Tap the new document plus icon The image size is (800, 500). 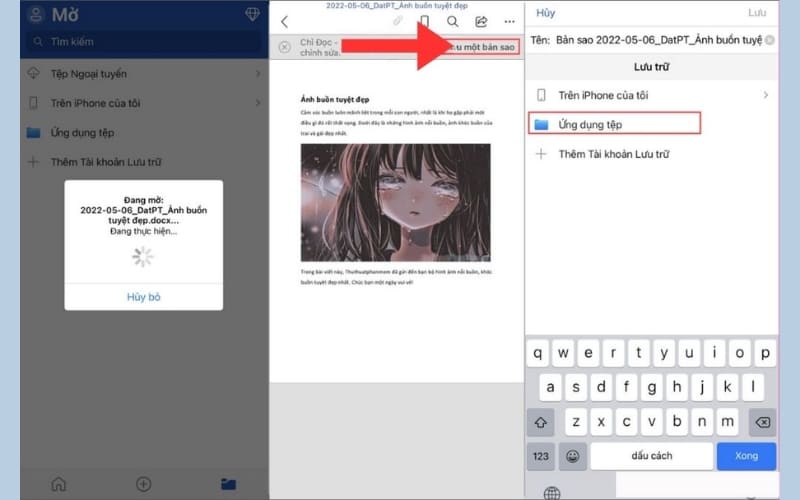pyautogui.click(x=143, y=484)
